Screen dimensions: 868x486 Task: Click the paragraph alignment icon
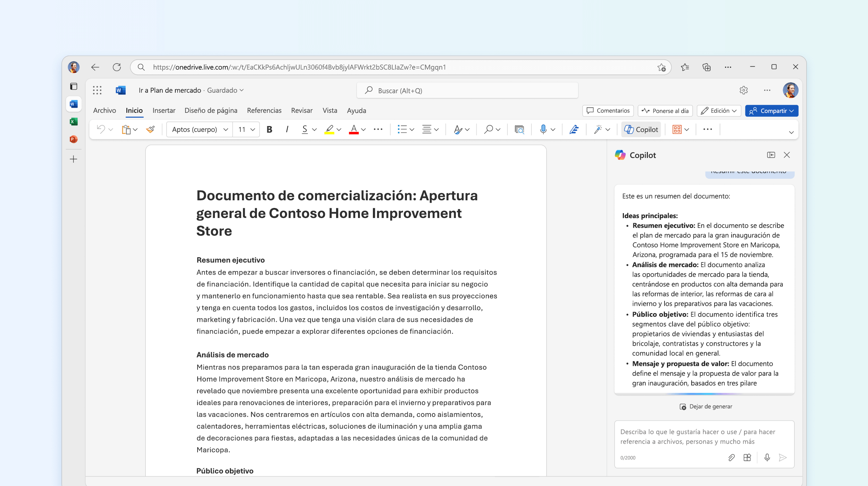coord(427,129)
